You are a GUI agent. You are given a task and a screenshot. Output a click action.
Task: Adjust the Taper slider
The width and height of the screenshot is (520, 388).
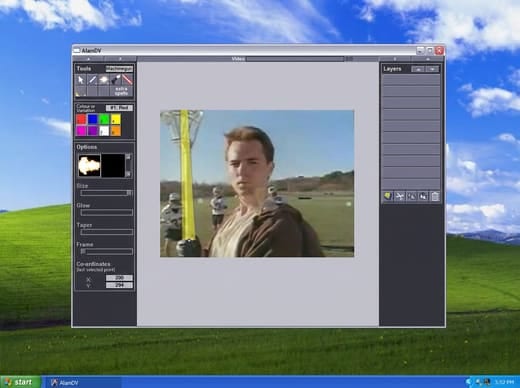(106, 232)
